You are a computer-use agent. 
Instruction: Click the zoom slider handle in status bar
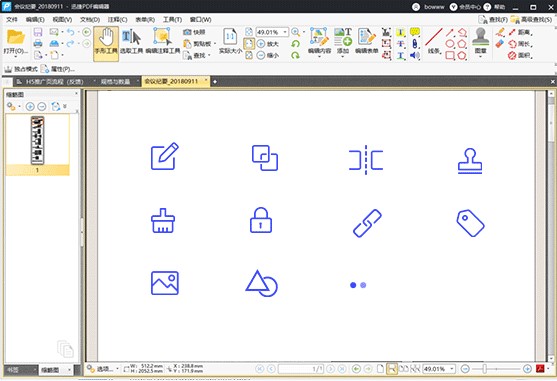[x=484, y=369]
